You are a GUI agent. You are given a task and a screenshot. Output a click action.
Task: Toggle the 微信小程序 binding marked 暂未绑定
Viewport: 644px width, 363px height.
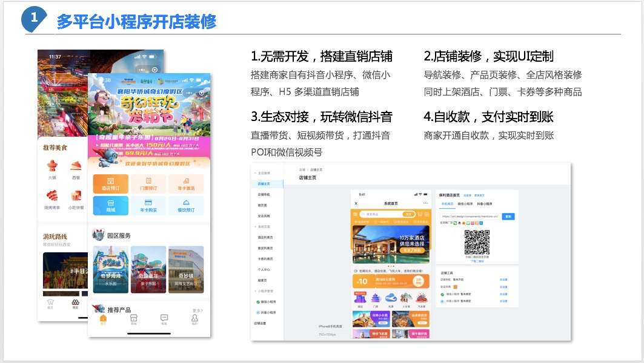503,294
